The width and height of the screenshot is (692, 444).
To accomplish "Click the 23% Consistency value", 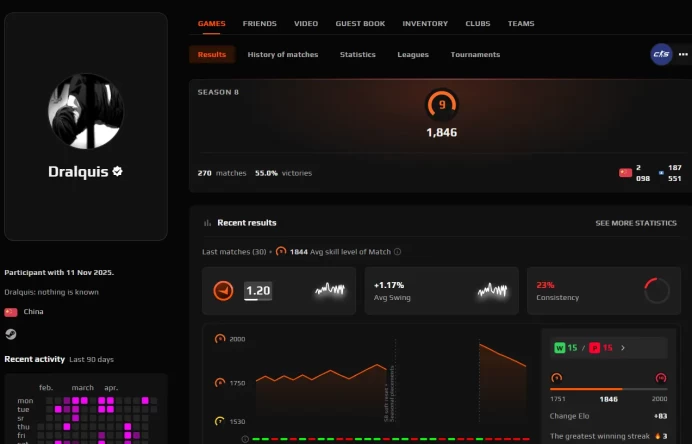I will coord(545,285).
